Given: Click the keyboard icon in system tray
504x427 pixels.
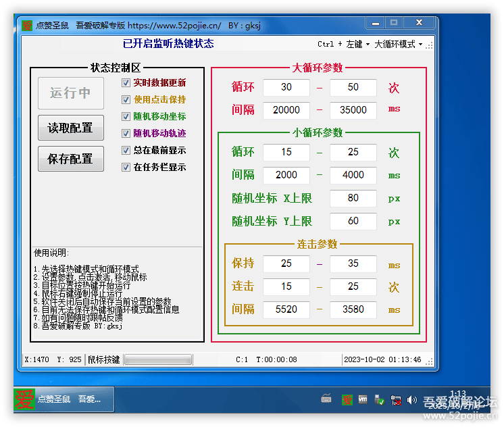Looking at the screenshot, I should (326, 399).
